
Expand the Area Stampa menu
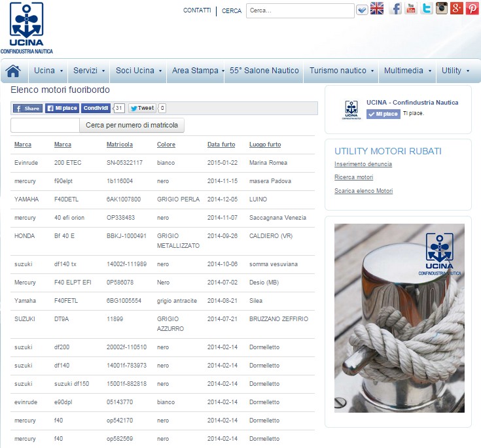pyautogui.click(x=196, y=71)
